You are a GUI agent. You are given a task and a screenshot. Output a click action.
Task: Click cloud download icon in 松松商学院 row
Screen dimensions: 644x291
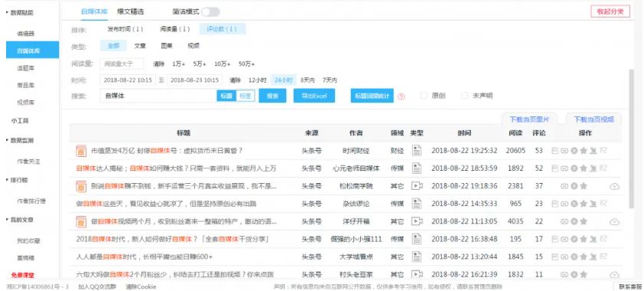614,186
